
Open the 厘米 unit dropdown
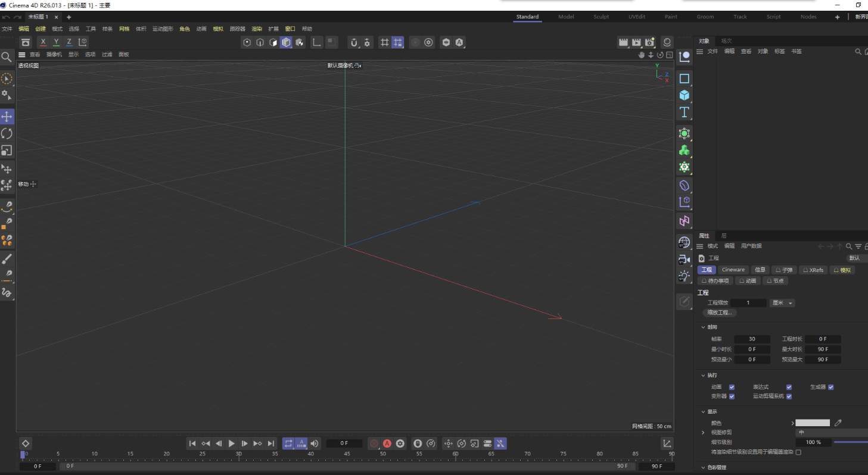(783, 303)
